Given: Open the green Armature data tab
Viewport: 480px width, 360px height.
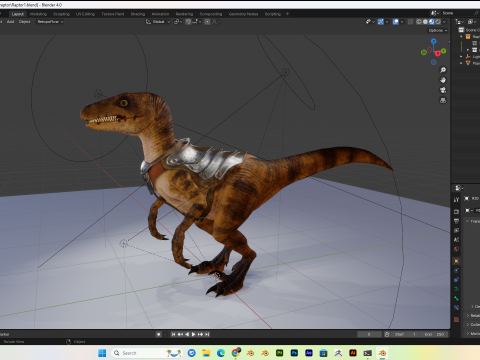Looking at the screenshot, I should click(456, 289).
